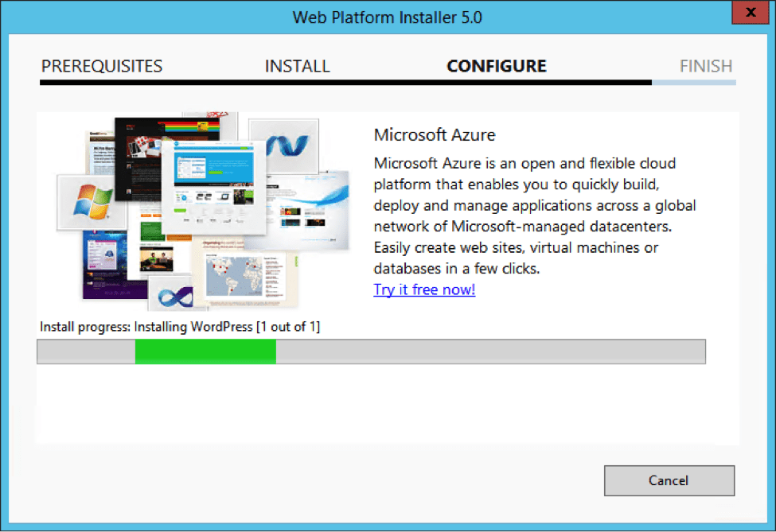Open the CONFIGURE step
776x532 pixels.
click(x=496, y=66)
